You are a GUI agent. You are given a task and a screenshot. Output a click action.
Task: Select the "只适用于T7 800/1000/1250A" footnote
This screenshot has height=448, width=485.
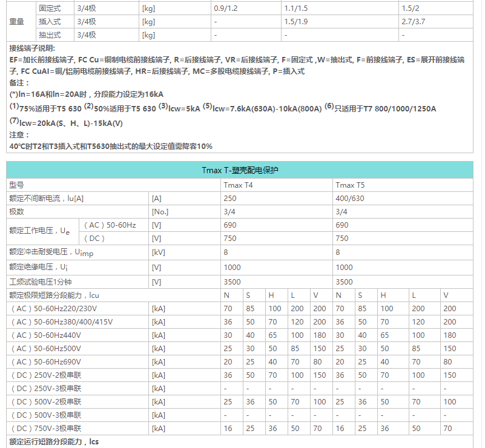point(385,109)
